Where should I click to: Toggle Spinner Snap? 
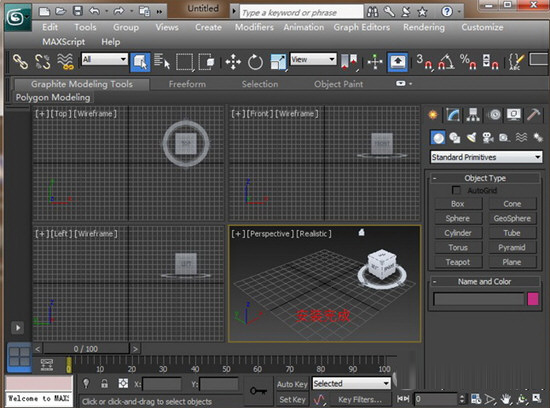coord(491,62)
